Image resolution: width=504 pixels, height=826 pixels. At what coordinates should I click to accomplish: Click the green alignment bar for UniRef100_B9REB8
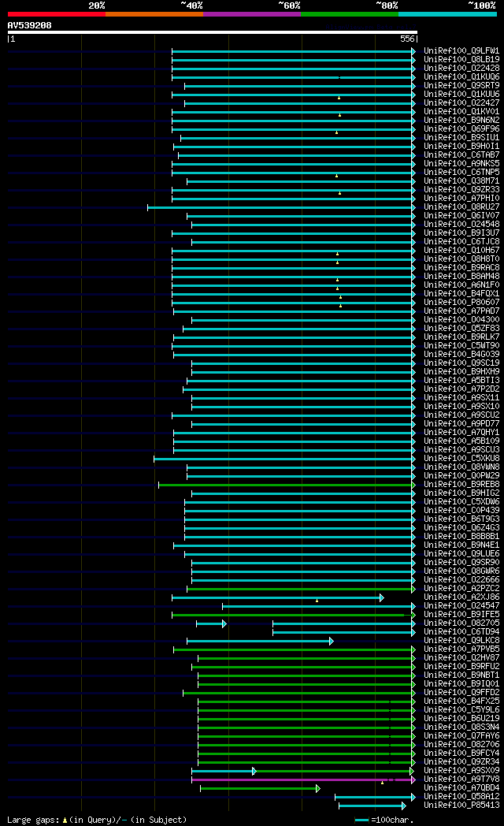click(287, 486)
